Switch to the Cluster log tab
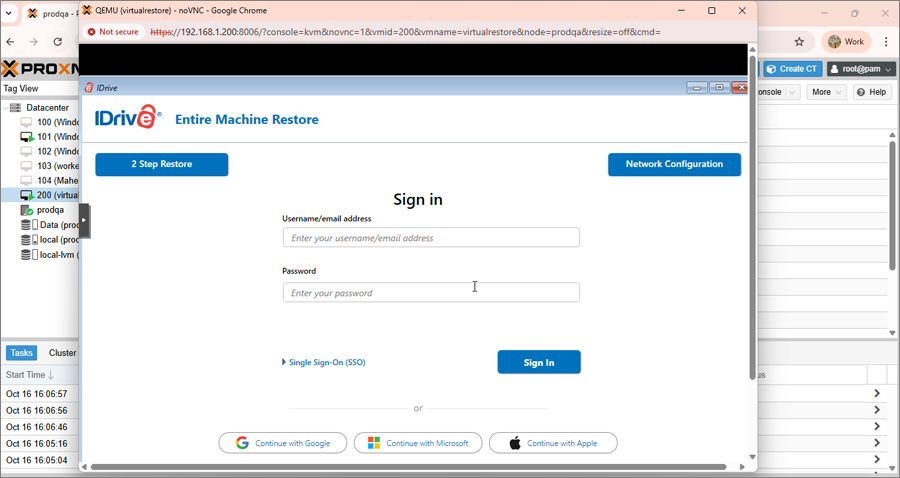The width and height of the screenshot is (900, 478). pyautogui.click(x=62, y=353)
